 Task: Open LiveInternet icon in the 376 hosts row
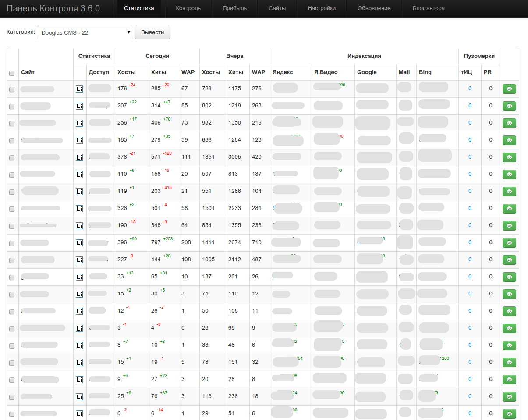(x=79, y=157)
